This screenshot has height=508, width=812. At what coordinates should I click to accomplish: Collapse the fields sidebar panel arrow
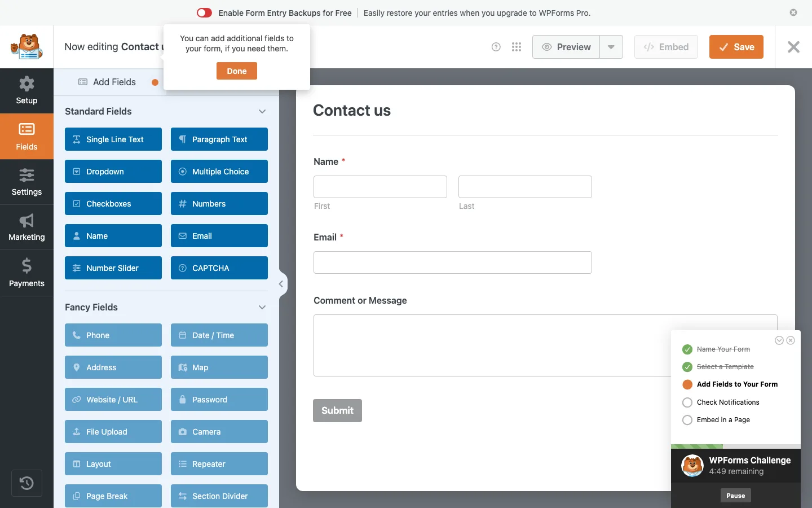[281, 284]
